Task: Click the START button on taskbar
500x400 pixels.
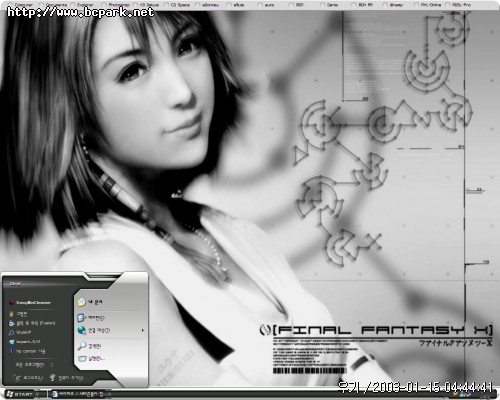Action: (20, 394)
